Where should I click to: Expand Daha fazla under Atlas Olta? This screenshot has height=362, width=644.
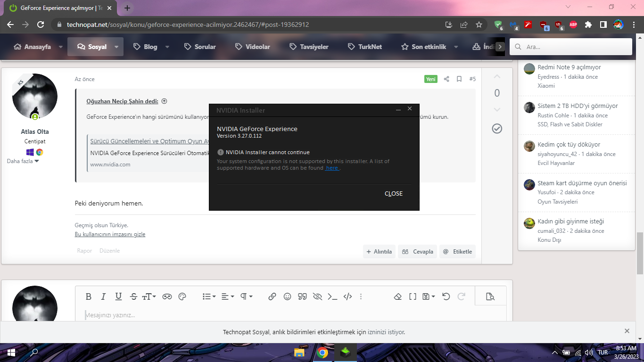click(x=23, y=161)
